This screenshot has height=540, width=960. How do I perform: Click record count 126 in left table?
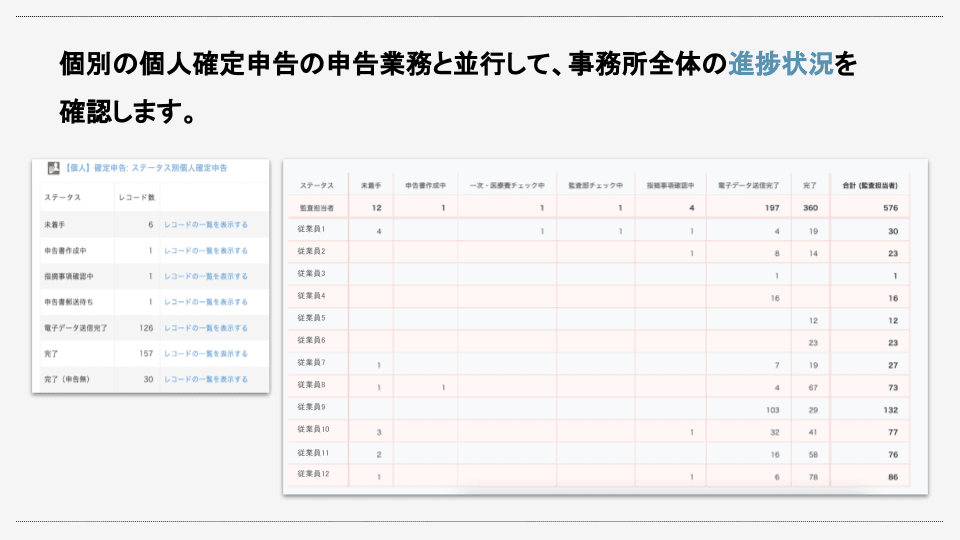pyautogui.click(x=146, y=328)
